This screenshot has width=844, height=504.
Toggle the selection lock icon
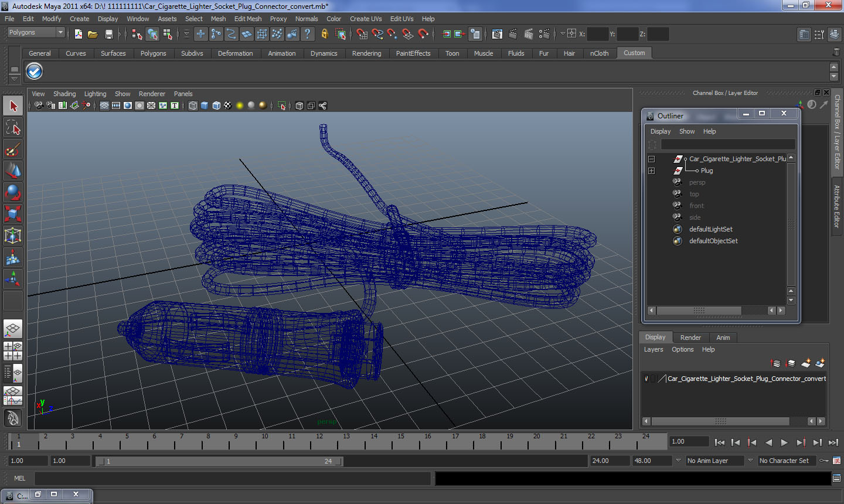(324, 34)
